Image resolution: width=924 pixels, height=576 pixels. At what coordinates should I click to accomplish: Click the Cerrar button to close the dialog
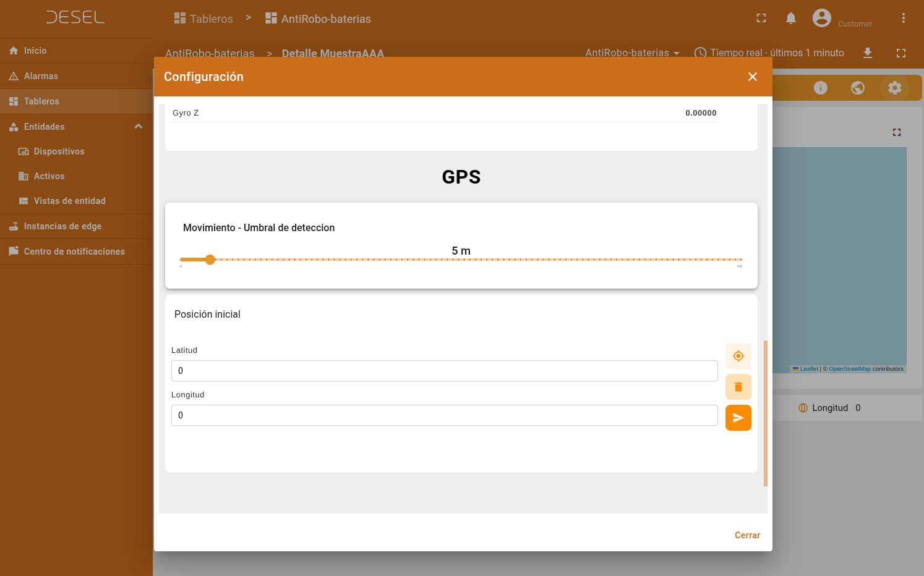coord(747,535)
